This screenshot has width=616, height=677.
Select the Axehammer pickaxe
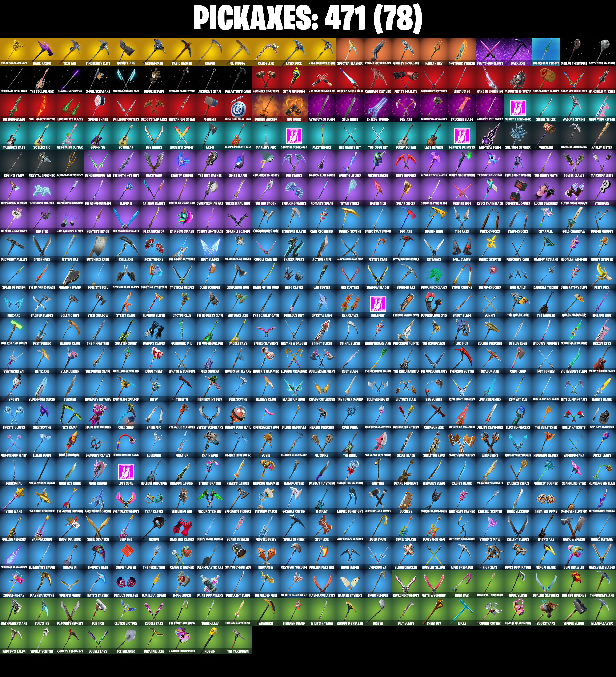[154, 52]
